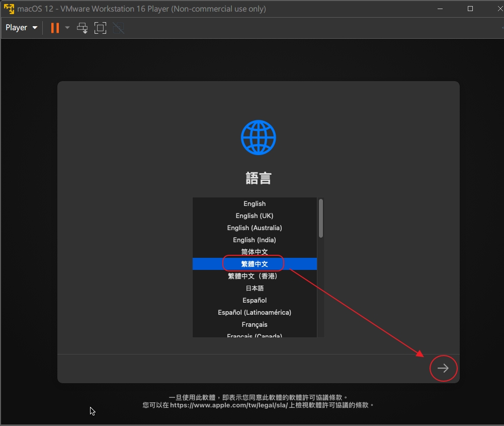The height and width of the screenshot is (426, 504).
Task: Select Español language row
Action: 255,300
